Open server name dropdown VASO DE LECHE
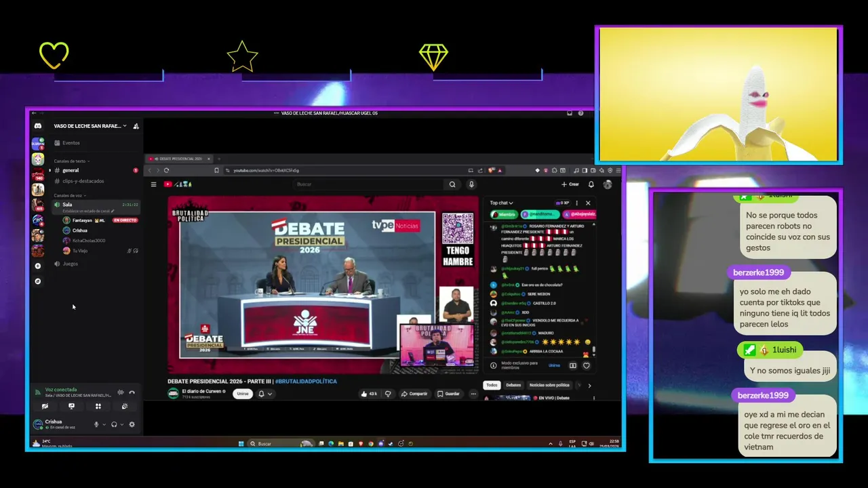Screen dimensions: 868x488 point(90,126)
